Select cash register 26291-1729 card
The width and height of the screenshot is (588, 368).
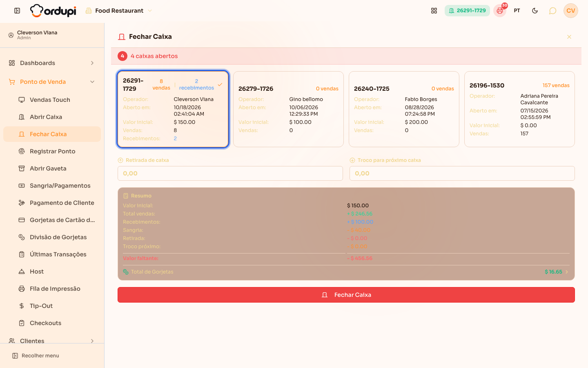point(173,109)
